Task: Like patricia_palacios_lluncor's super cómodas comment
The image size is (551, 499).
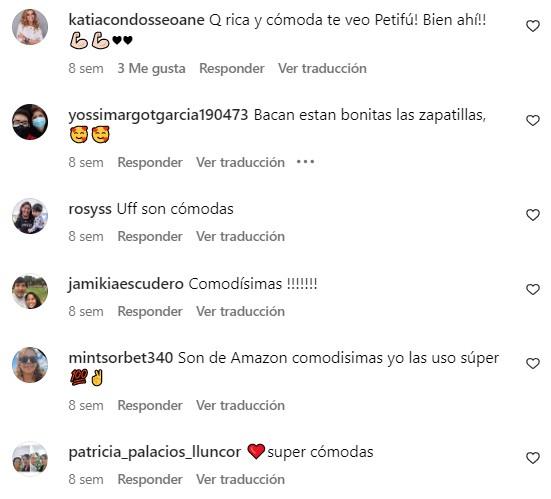Action: pyautogui.click(x=532, y=458)
